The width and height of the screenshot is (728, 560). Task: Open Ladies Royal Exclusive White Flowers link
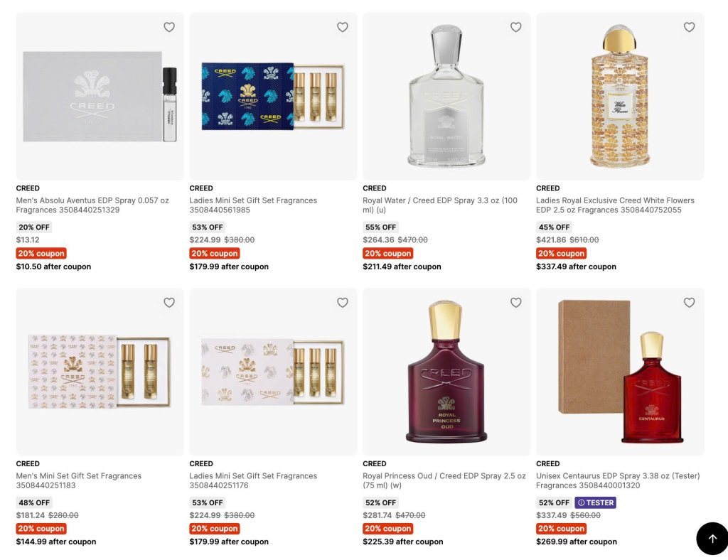pos(615,205)
